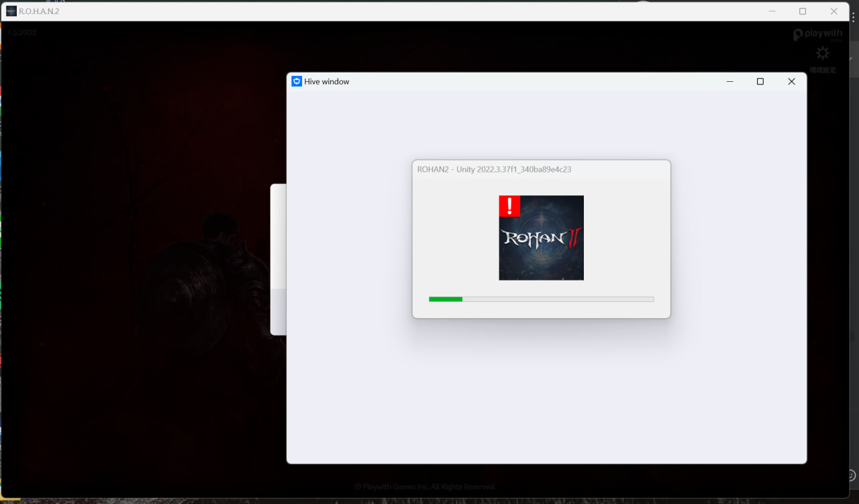The image size is (859, 504).
Task: Maximize the R.O.H.A.N.2 launcher window
Action: tap(803, 11)
